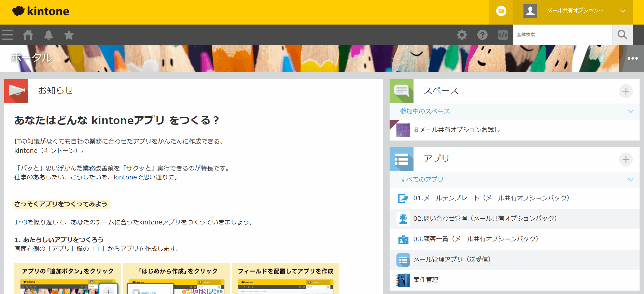Viewport: 644px width, 294px height.
Task: Click the メール管理アプリ app icon
Action: [403, 260]
